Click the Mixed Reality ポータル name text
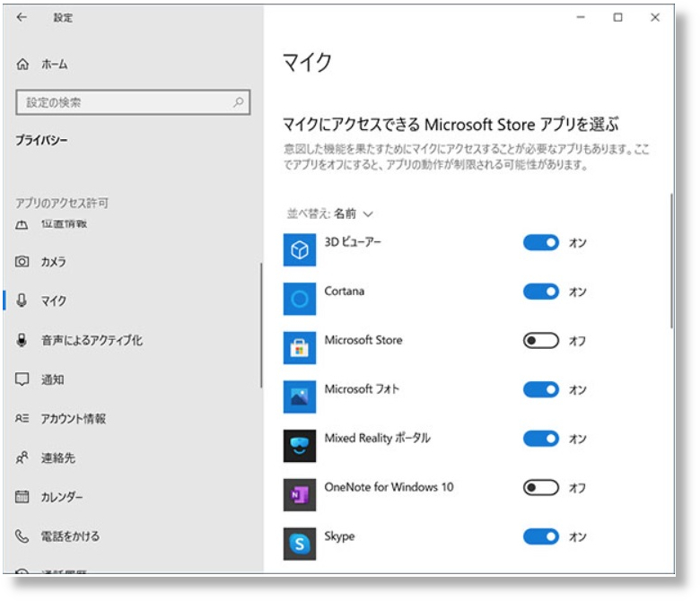The height and width of the screenshot is (601, 700). point(377,438)
